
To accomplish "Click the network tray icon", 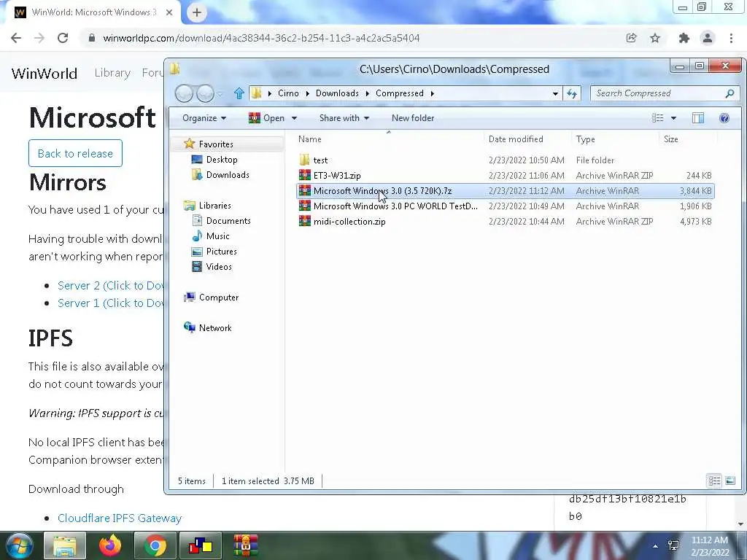I will tap(673, 545).
